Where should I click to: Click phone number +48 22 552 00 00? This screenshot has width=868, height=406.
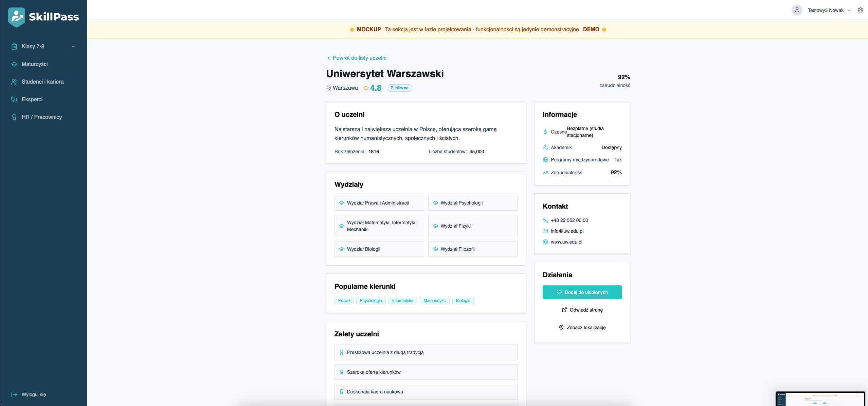click(569, 220)
